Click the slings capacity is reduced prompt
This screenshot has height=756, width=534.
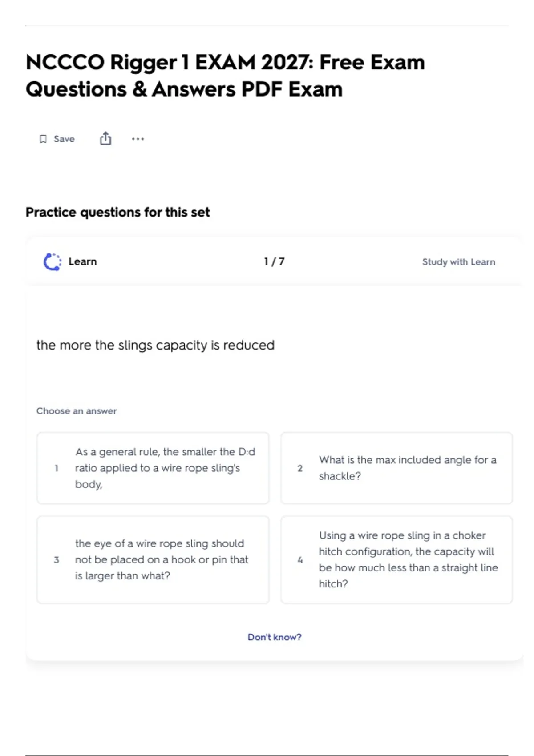coord(155,345)
